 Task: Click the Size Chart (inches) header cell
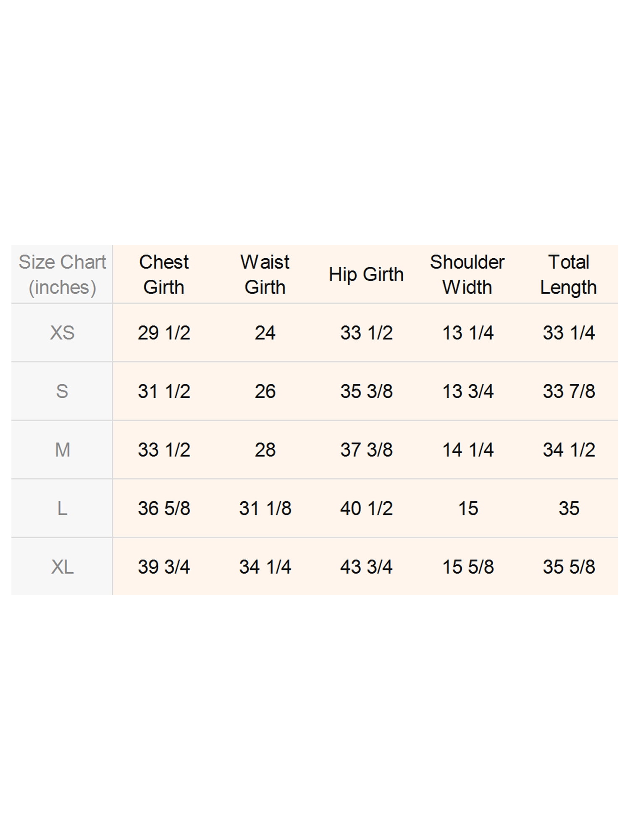pos(62,275)
